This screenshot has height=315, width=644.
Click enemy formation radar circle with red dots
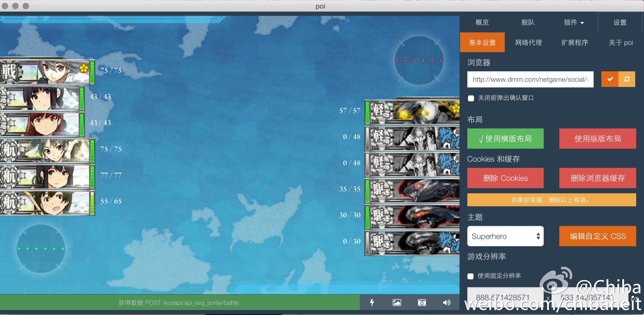pyautogui.click(x=419, y=60)
